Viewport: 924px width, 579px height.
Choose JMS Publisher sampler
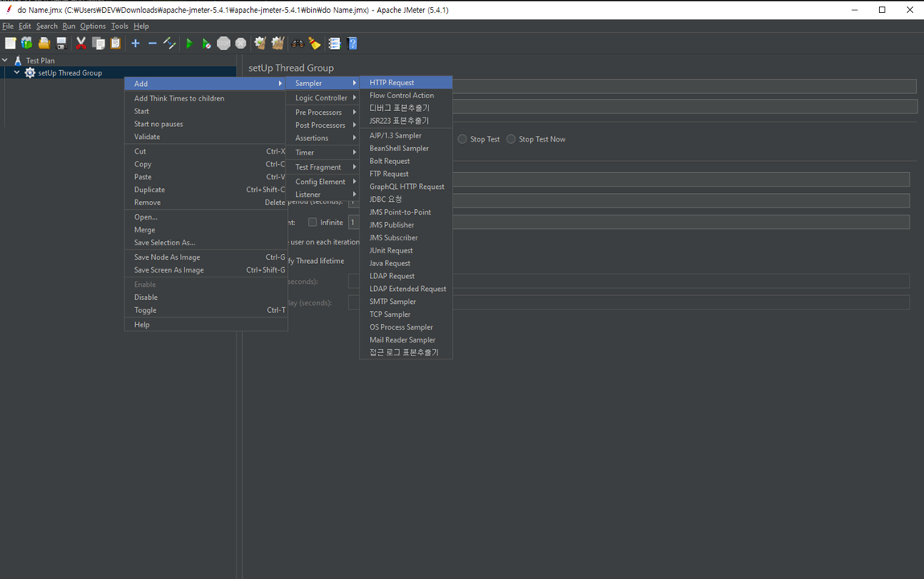click(406, 225)
